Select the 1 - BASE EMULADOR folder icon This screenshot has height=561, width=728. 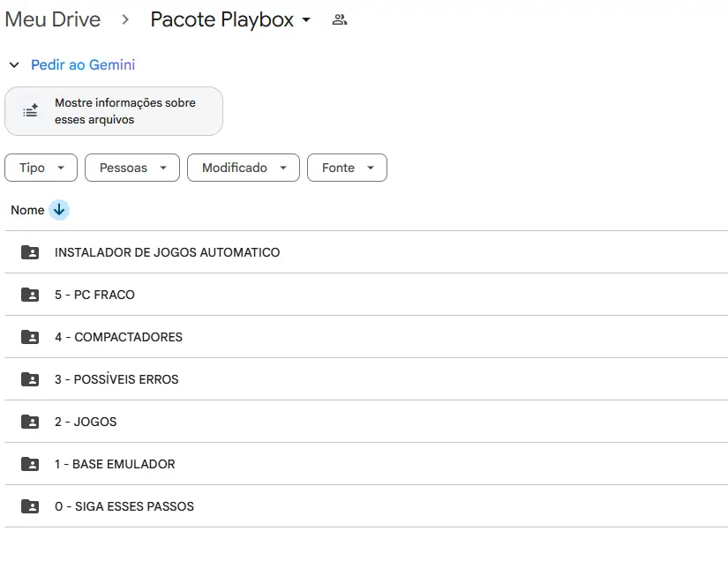pyautogui.click(x=29, y=464)
